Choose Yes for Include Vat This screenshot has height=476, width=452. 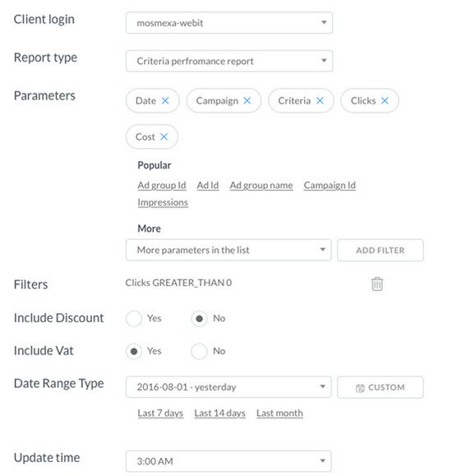click(134, 351)
